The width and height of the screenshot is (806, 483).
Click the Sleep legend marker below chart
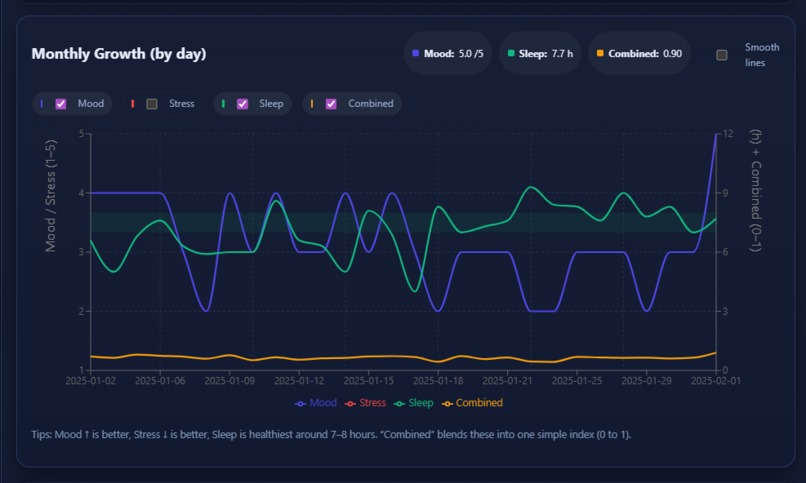coord(399,404)
